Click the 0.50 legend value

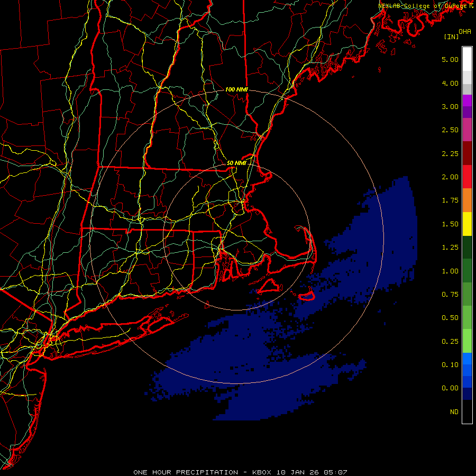click(450, 318)
